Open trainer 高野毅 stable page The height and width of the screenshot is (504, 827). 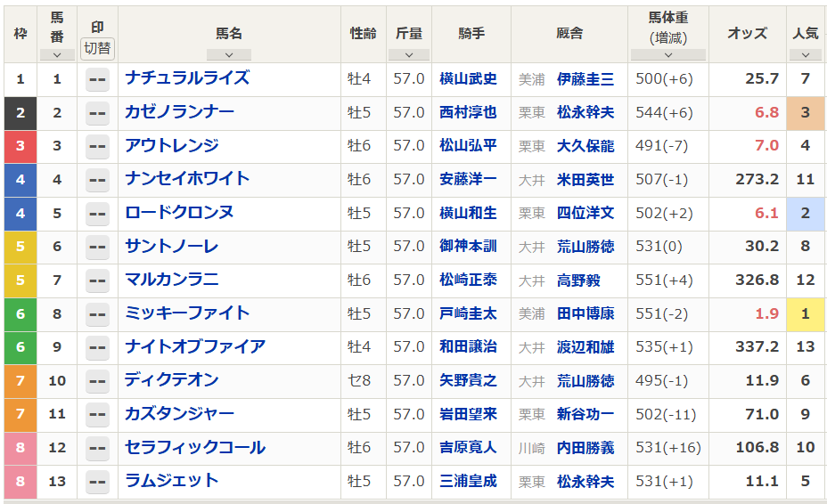pyautogui.click(x=578, y=280)
